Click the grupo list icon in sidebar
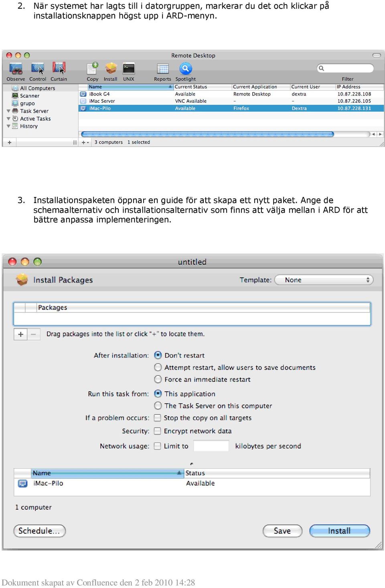Viewport: 385px width, 588px height. [15, 103]
